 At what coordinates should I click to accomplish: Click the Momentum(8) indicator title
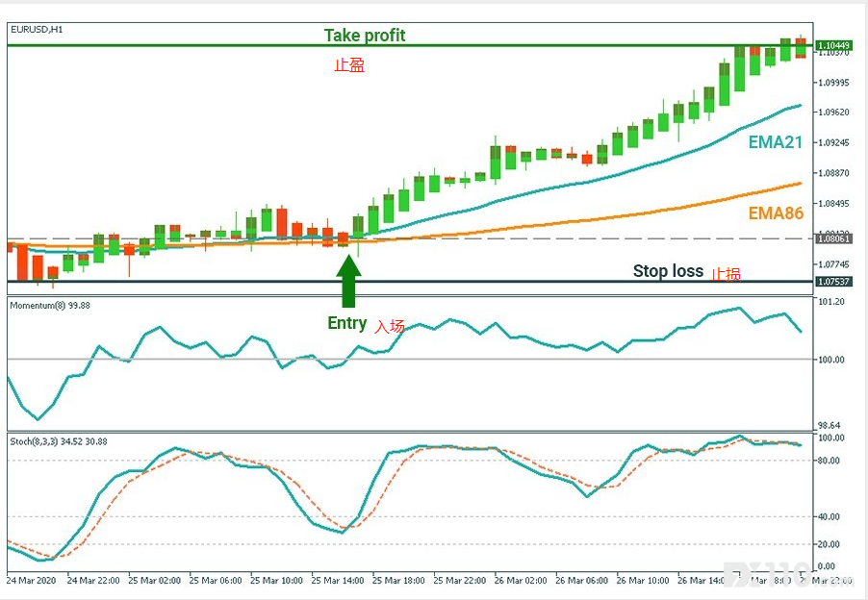point(49,305)
